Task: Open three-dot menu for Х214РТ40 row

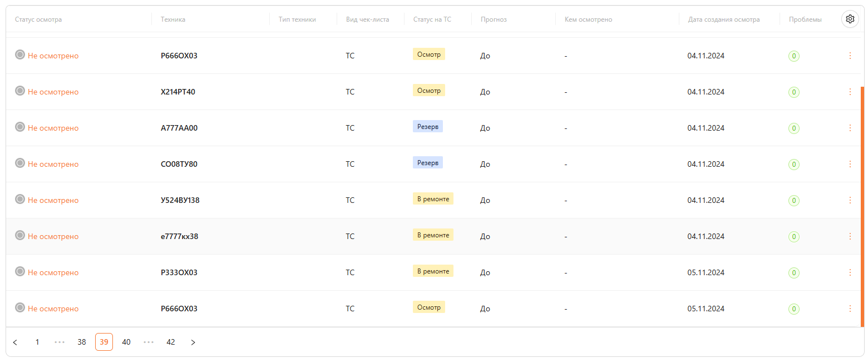Action: pyautogui.click(x=850, y=92)
